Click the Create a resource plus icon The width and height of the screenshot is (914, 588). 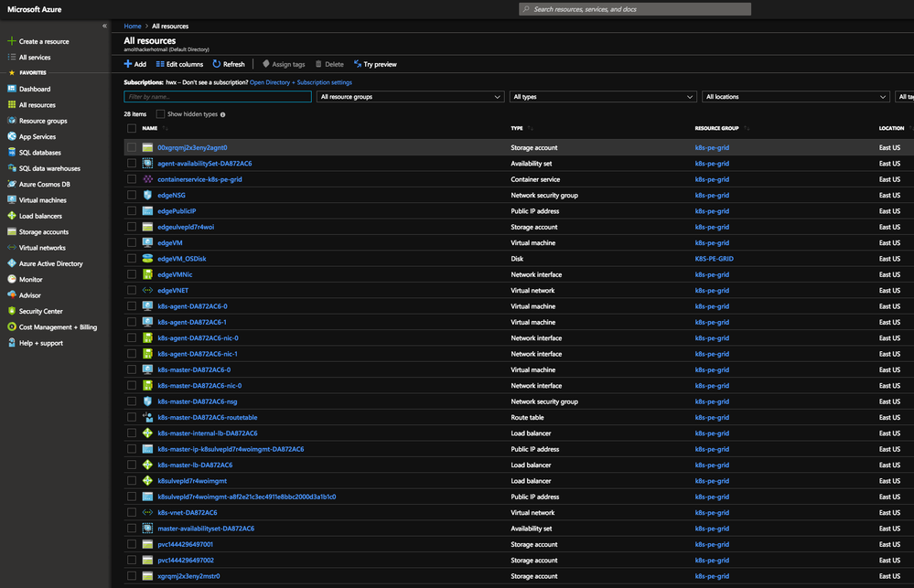coord(12,42)
